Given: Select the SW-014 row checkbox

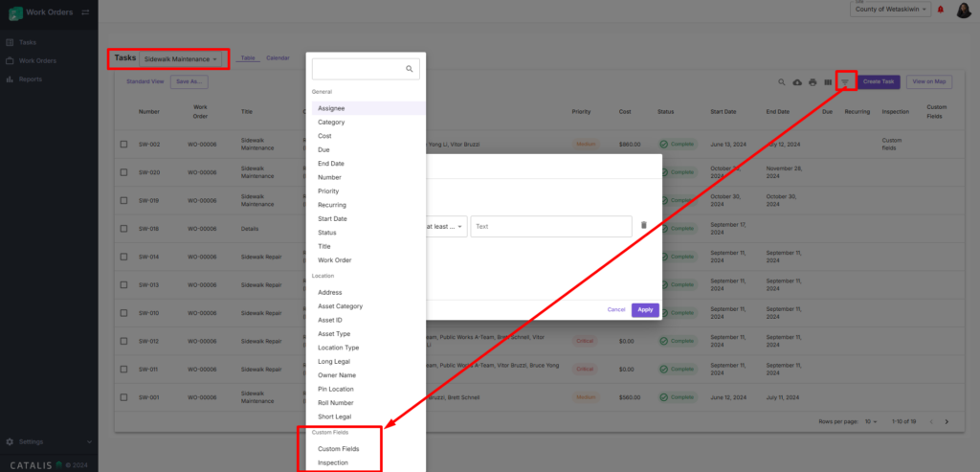Looking at the screenshot, I should tap(123, 258).
